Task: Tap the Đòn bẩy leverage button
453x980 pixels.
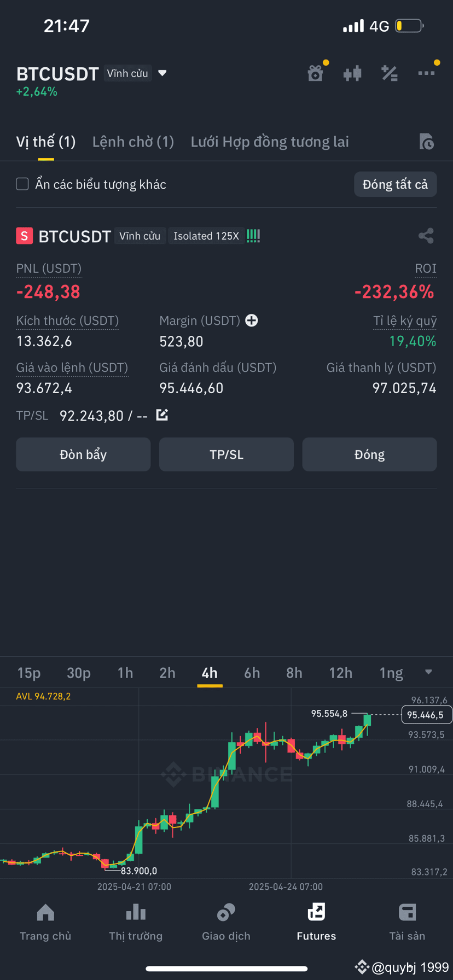Action: click(x=83, y=454)
